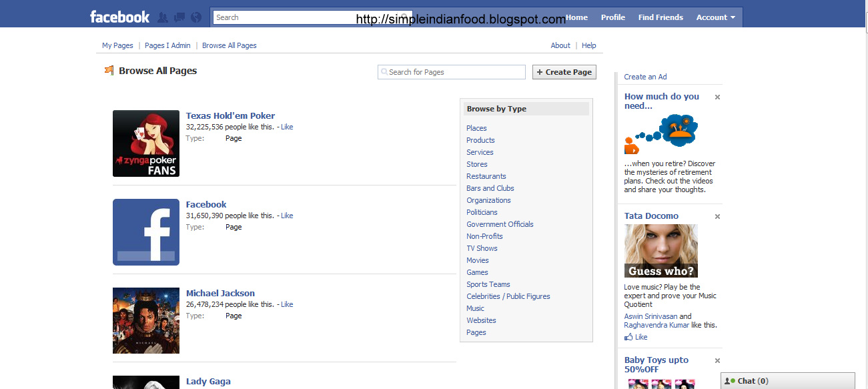Open Texas Hold'em Poker page title
The image size is (868, 389).
(x=230, y=115)
